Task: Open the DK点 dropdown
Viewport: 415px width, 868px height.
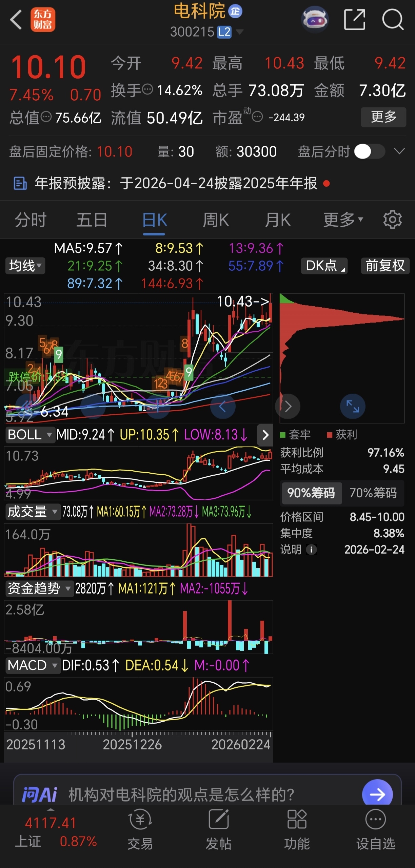Action: tap(324, 266)
